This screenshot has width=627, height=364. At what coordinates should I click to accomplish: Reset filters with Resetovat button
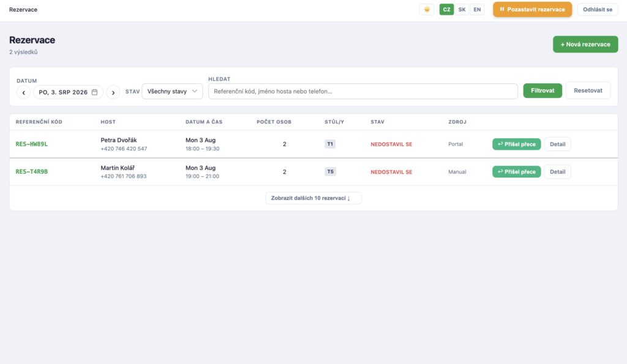click(x=588, y=91)
